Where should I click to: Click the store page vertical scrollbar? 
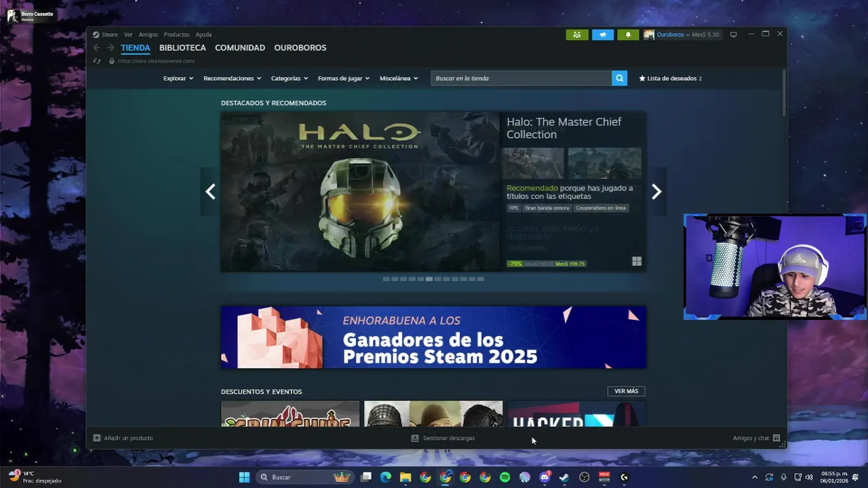784,92
